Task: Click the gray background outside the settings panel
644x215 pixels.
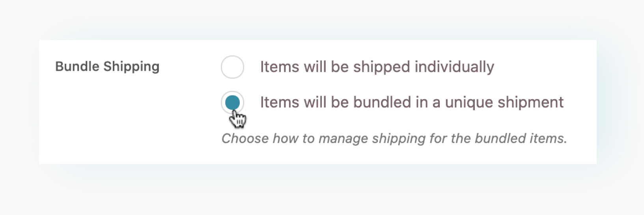Action: point(315,190)
